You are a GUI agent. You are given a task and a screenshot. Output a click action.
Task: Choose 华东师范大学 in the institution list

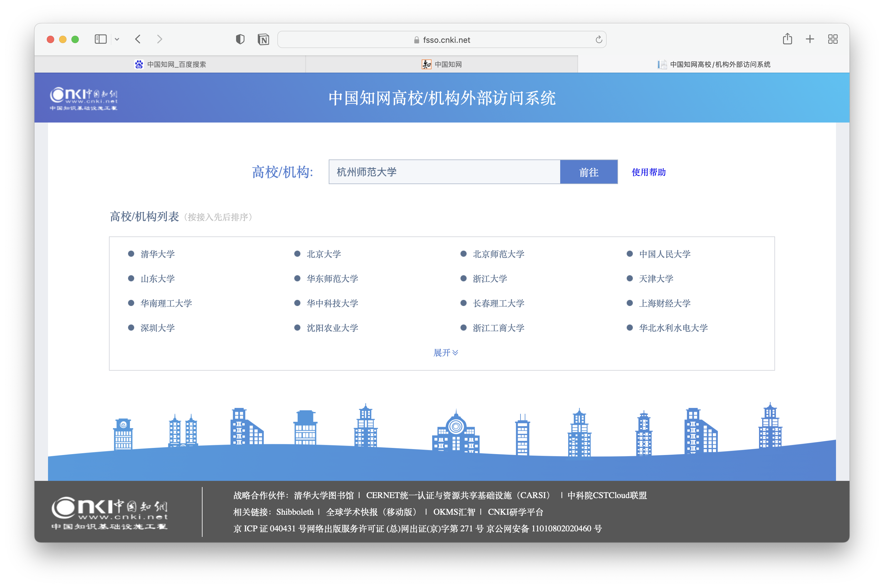click(x=332, y=279)
